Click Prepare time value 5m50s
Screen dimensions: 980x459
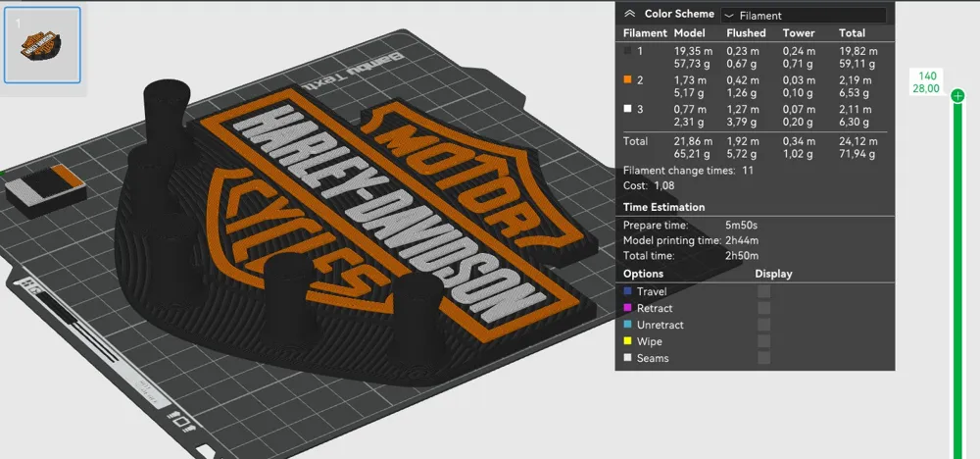point(741,226)
